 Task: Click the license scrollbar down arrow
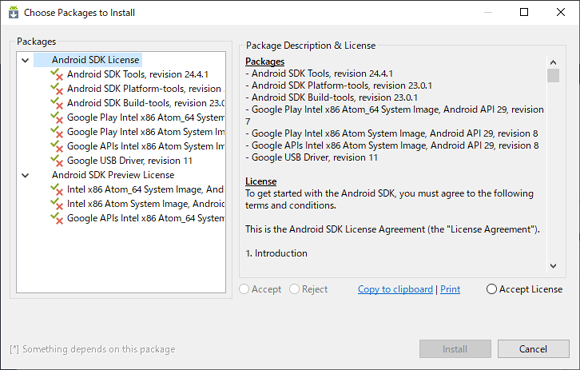point(553,266)
